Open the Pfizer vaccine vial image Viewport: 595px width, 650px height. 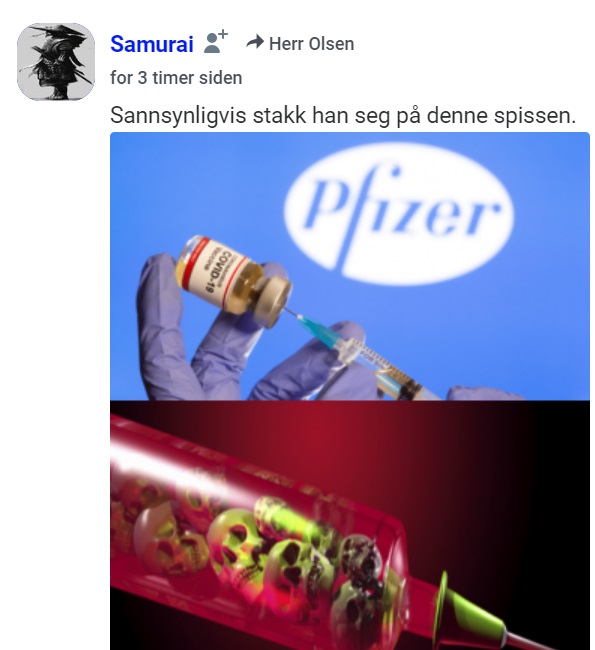[x=350, y=266]
